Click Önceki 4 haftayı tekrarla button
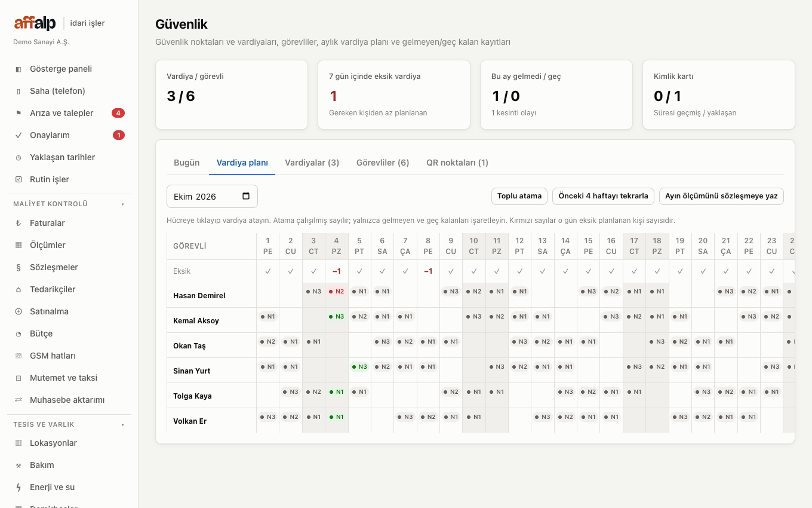This screenshot has width=812, height=508. (603, 196)
